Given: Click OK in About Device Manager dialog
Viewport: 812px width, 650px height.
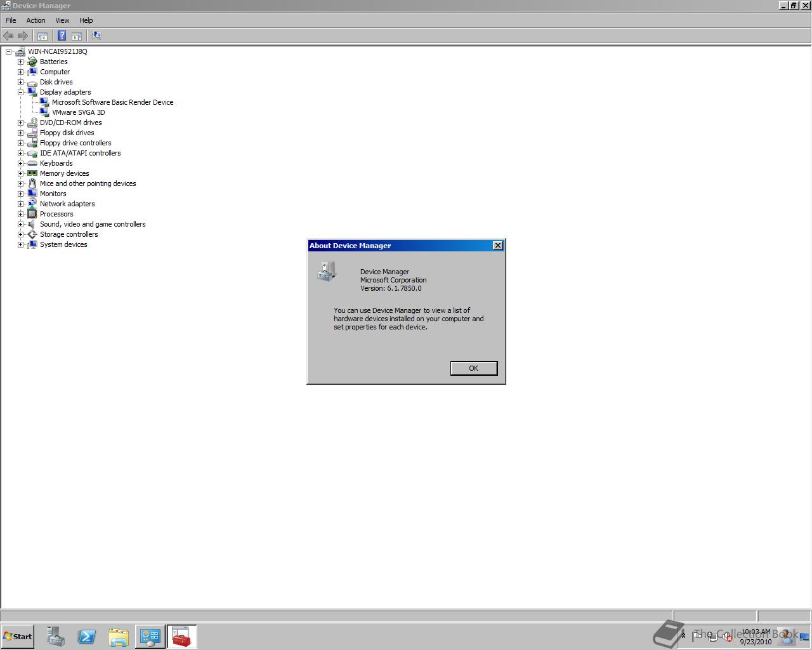Looking at the screenshot, I should click(x=473, y=368).
